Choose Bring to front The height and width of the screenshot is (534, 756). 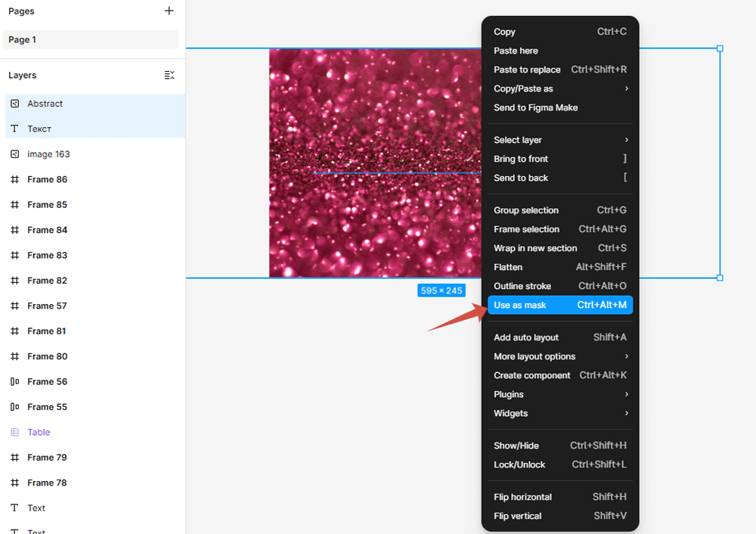point(560,159)
